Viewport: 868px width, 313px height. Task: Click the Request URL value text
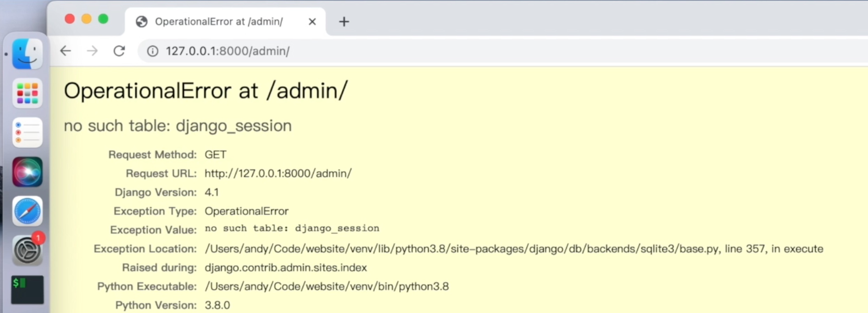pos(278,174)
